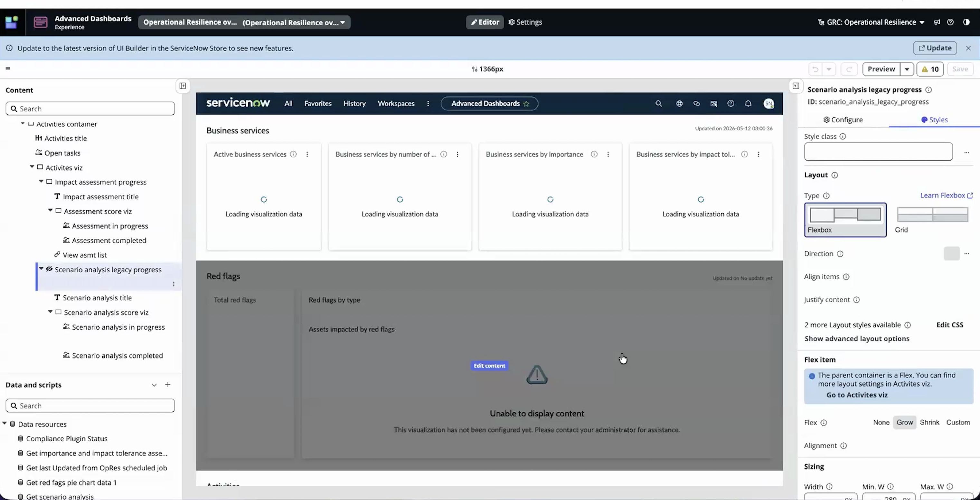Click the undo arrow icon

pyautogui.click(x=815, y=69)
